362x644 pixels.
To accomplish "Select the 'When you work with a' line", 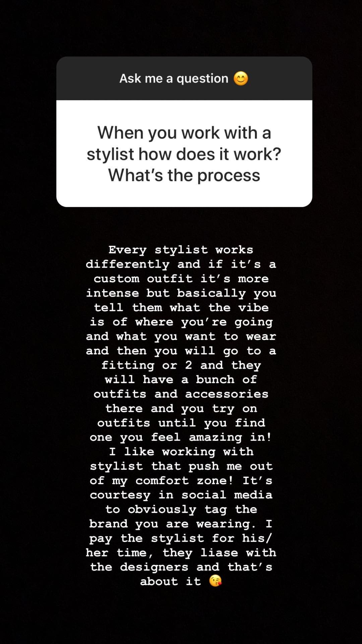I will (184, 132).
